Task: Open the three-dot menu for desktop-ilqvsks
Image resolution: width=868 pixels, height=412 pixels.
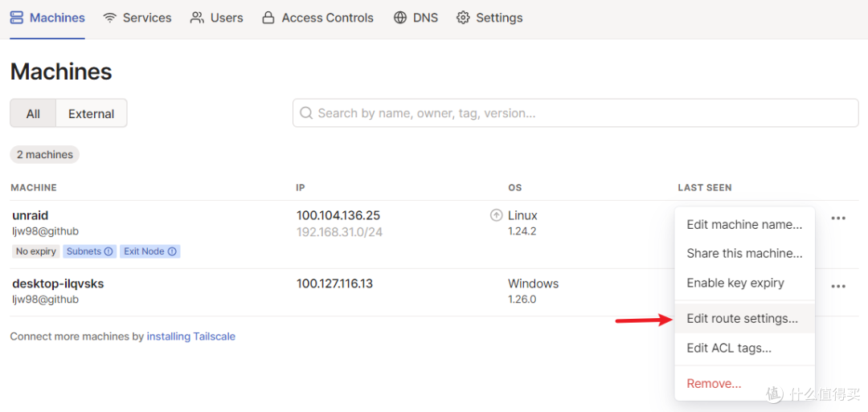Action: pos(838,286)
